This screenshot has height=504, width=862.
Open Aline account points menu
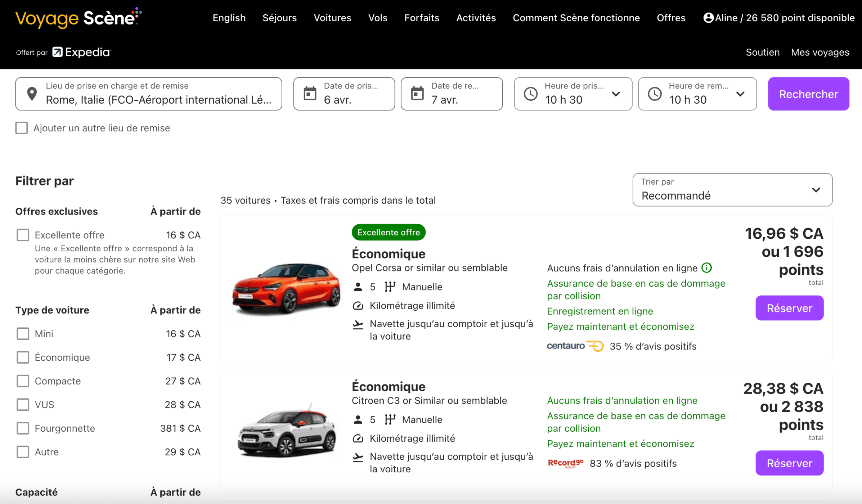(779, 18)
